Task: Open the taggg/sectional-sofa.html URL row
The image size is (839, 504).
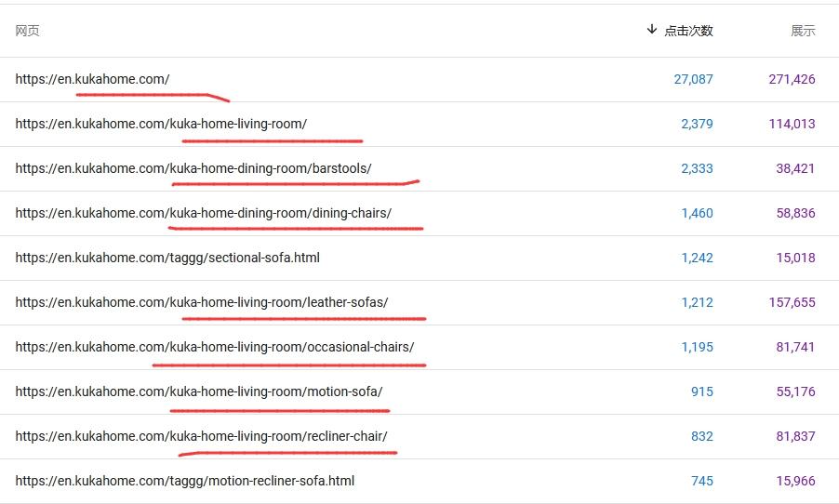Action: 167,258
